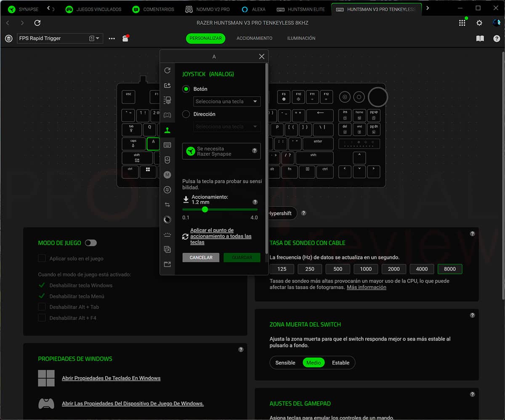
Task: Toggle 'Deshabilitar tecla Windows' checkbox
Action: 42,285
